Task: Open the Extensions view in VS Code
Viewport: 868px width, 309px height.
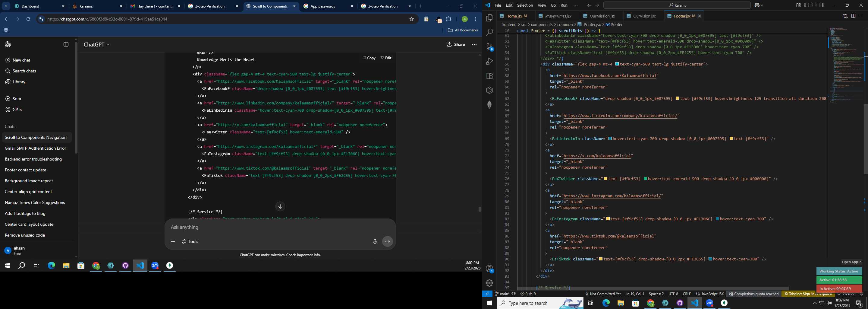Action: [489, 76]
